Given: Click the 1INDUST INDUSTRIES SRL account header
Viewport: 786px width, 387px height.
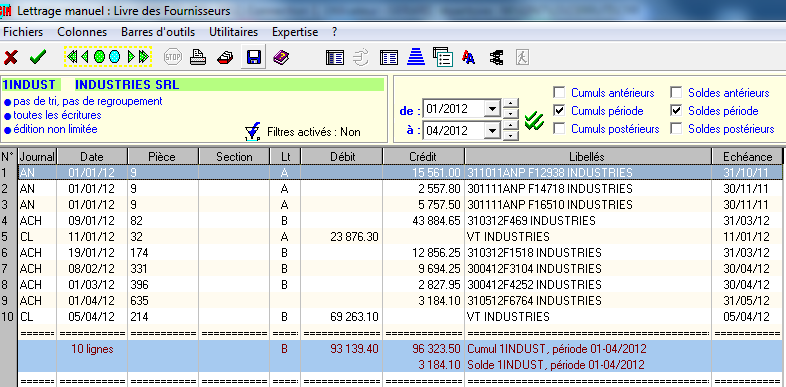Looking at the screenshot, I should [x=193, y=85].
